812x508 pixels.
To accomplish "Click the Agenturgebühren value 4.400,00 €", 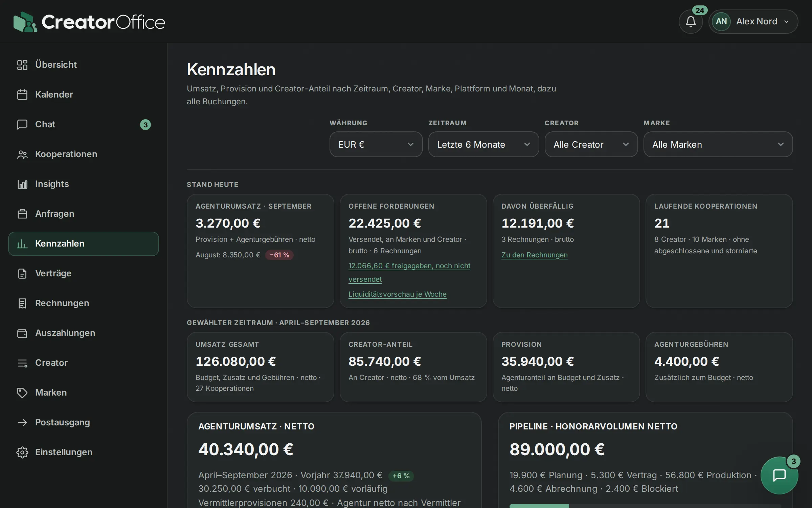I will click(686, 361).
